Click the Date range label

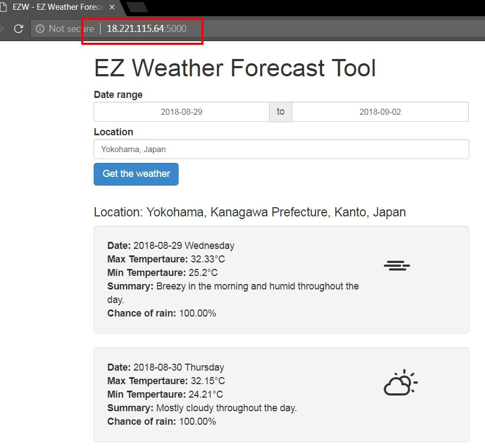118,95
